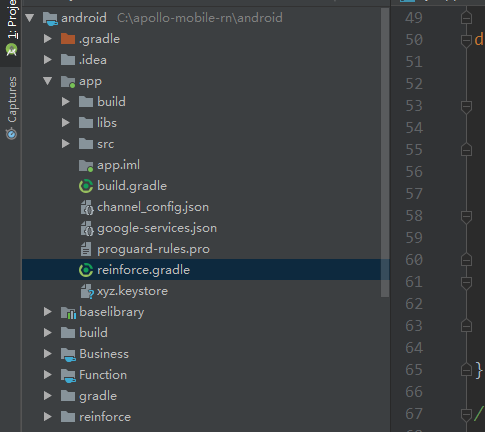Collapse the android root project node
Viewport: 485px width, 432px height.
(x=30, y=18)
